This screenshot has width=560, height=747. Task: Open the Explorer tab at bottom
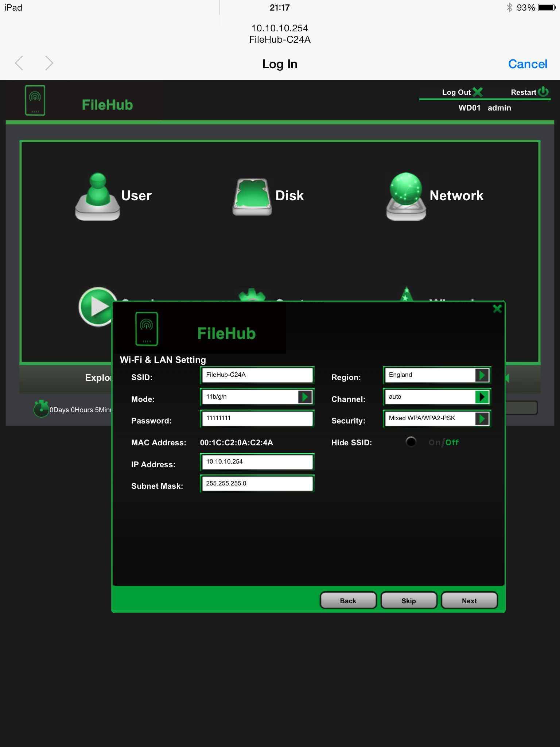pyautogui.click(x=98, y=378)
